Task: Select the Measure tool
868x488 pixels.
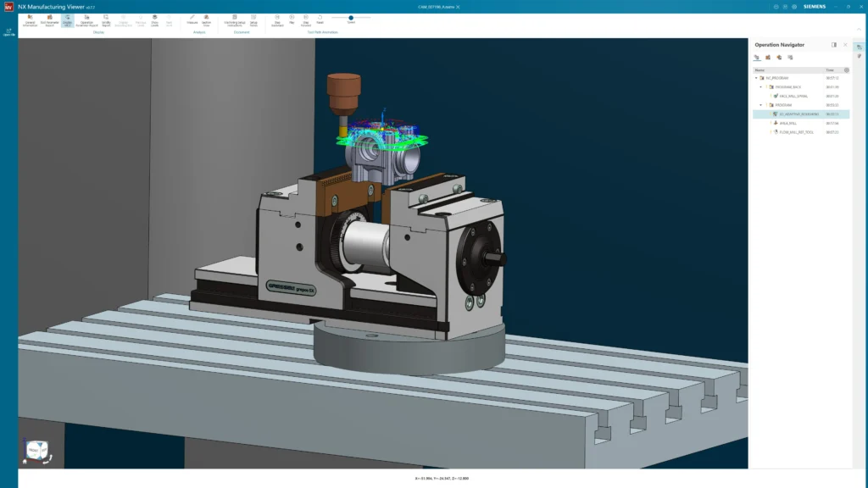Action: pos(192,19)
